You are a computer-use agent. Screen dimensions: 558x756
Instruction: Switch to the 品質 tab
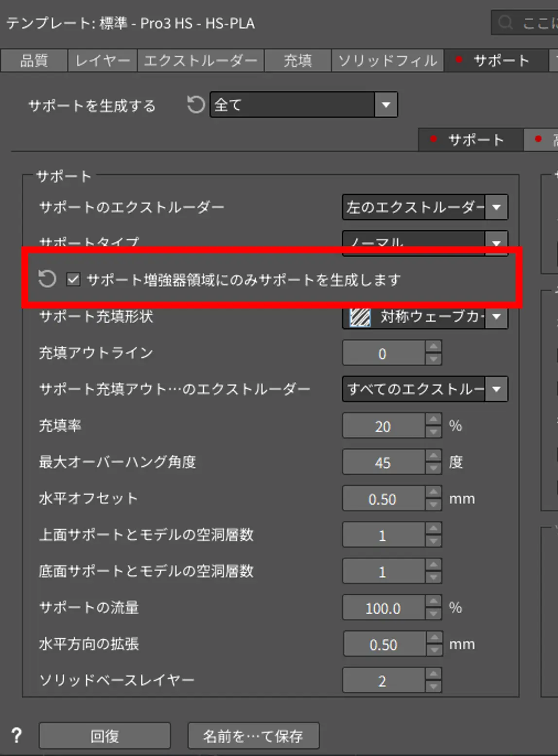point(34,61)
